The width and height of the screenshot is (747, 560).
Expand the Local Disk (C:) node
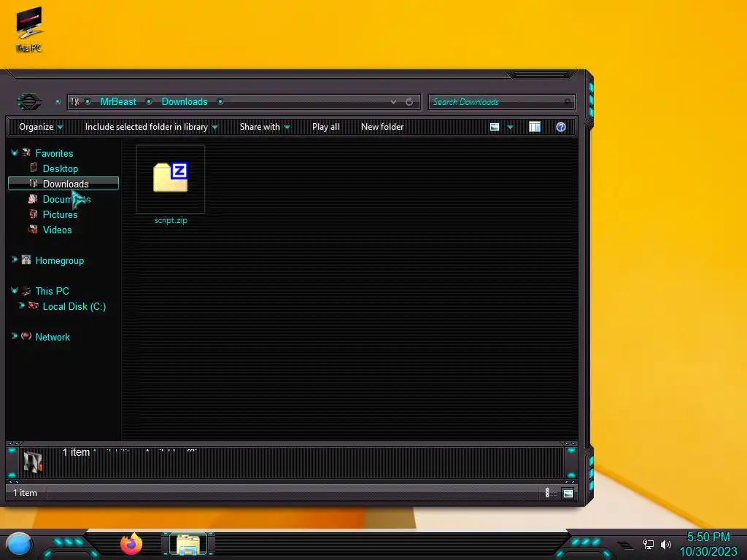tap(21, 306)
